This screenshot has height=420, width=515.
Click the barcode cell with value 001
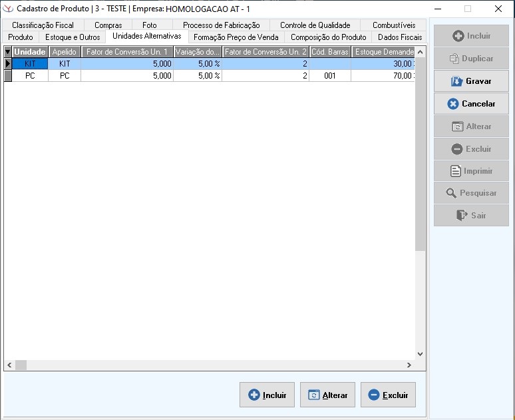[x=330, y=76]
